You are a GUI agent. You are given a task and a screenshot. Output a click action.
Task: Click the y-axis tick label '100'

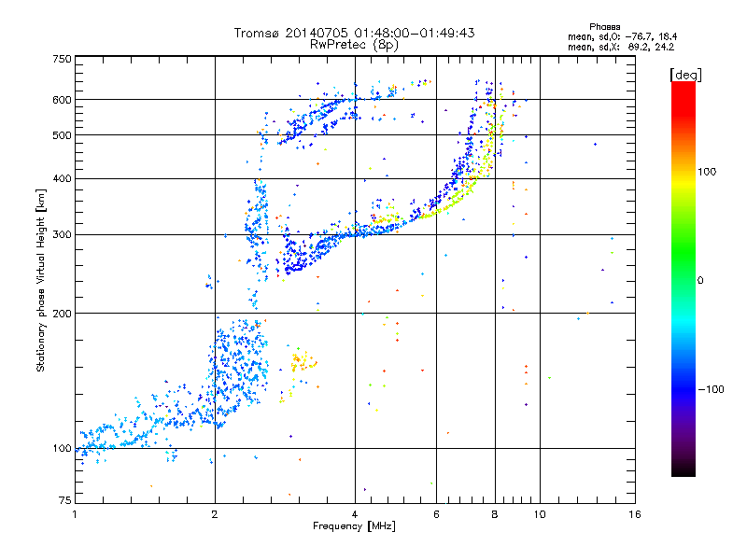(x=62, y=448)
